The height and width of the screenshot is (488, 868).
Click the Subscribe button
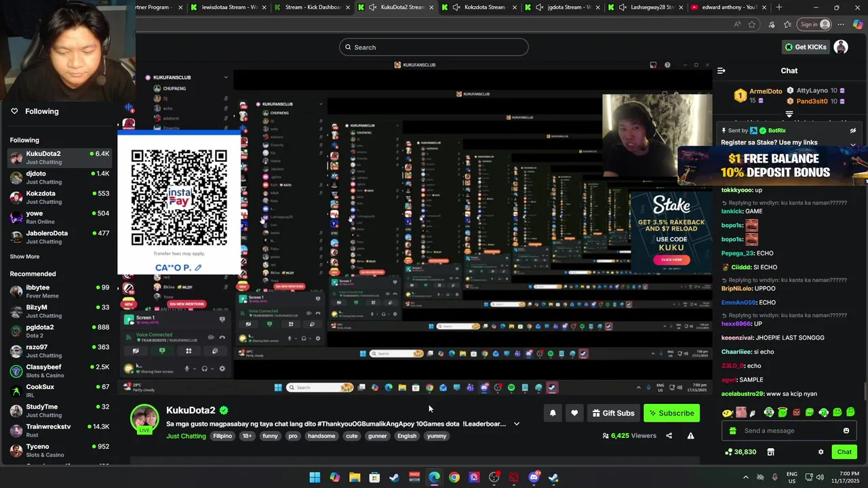pos(671,413)
